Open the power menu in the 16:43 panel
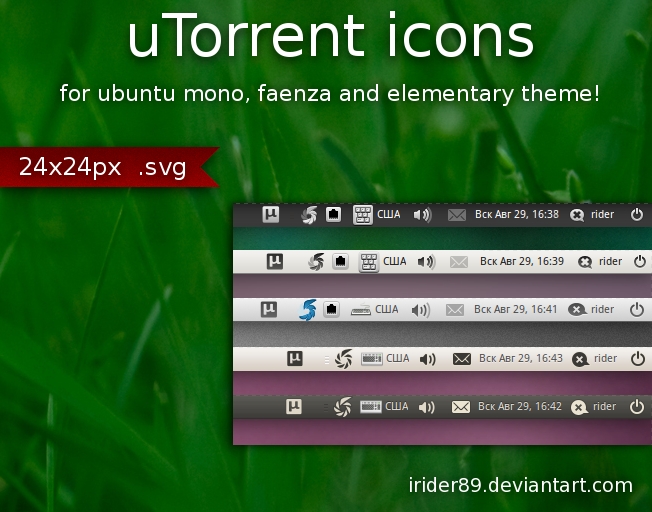652x512 pixels. coord(638,358)
